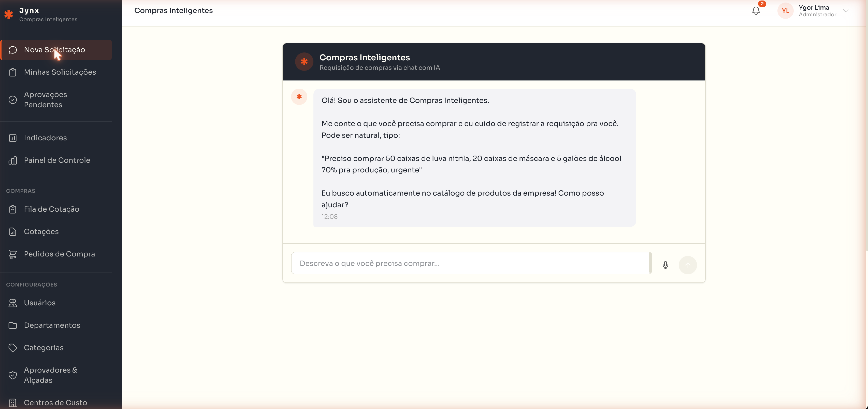Click the Compras Inteligentes page title
Screen dimensions: 868x409
pyautogui.click(x=173, y=10)
